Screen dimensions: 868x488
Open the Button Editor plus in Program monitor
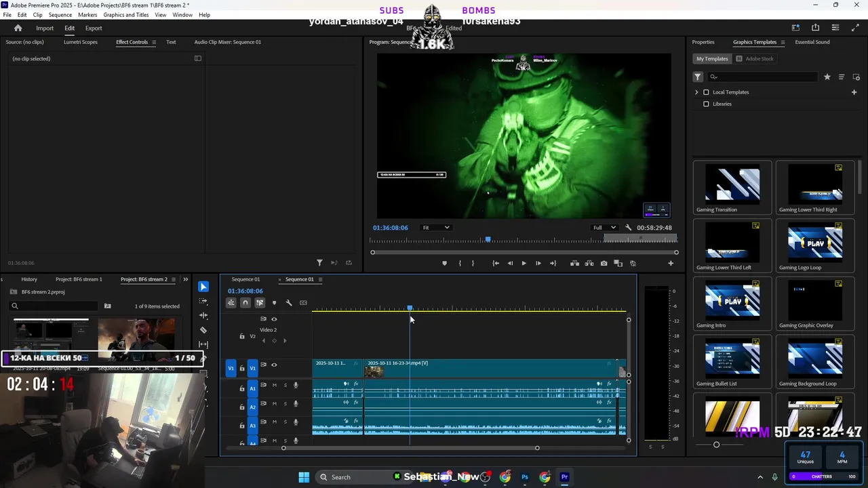[x=671, y=263]
